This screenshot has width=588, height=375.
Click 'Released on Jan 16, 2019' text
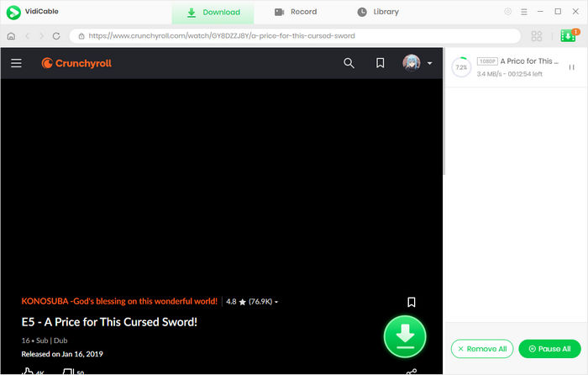[x=62, y=354]
